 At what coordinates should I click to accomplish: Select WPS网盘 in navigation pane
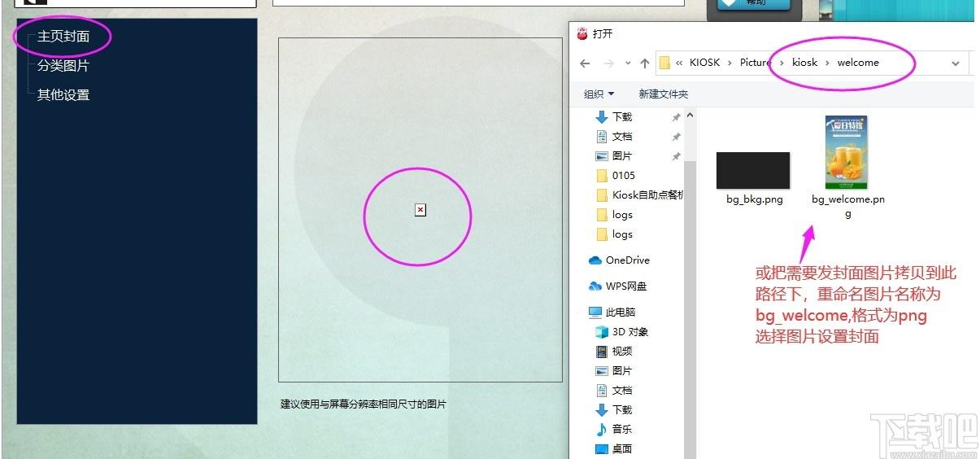pos(626,286)
